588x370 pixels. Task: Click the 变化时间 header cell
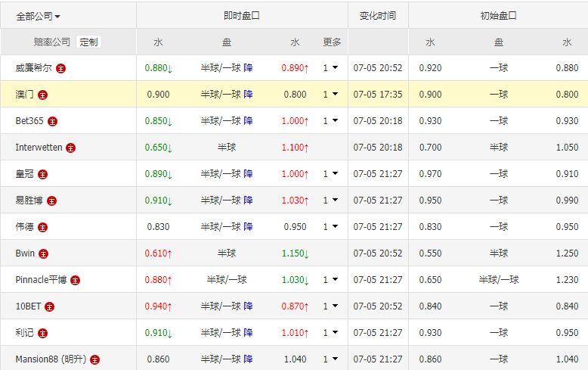coord(377,16)
